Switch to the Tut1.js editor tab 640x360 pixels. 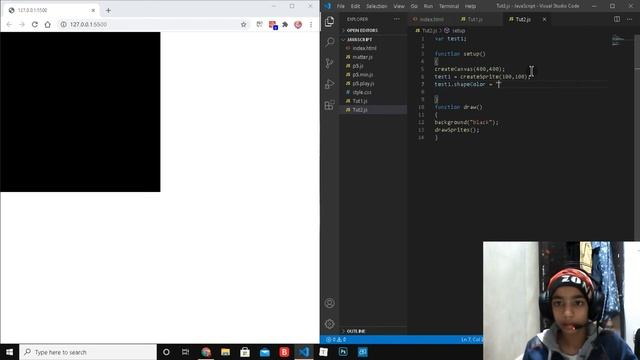(474, 19)
